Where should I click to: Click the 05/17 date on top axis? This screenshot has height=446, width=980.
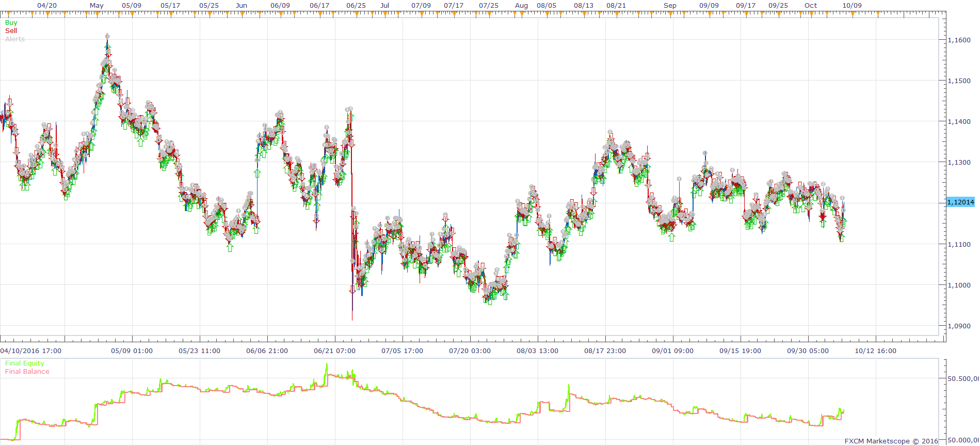[170, 6]
